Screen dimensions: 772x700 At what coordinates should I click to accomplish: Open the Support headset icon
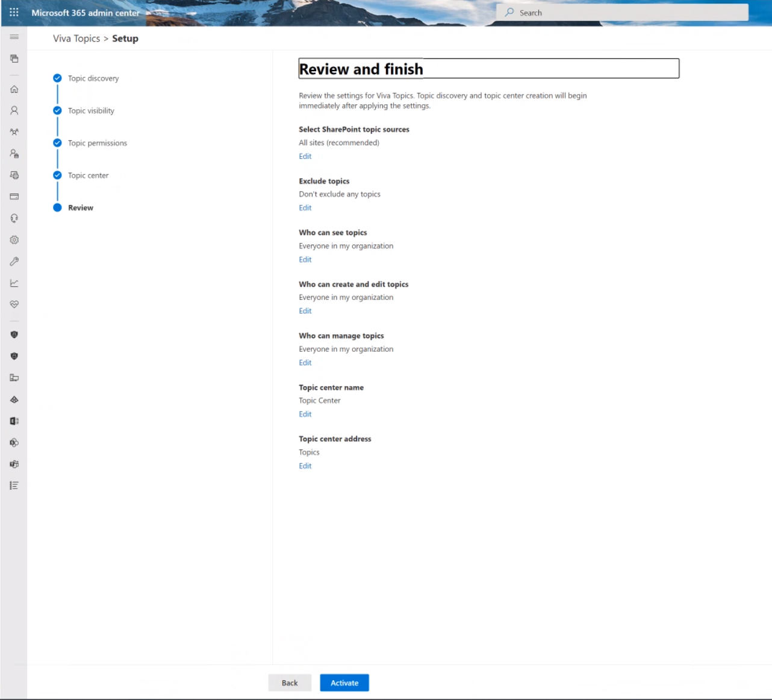[x=14, y=218]
